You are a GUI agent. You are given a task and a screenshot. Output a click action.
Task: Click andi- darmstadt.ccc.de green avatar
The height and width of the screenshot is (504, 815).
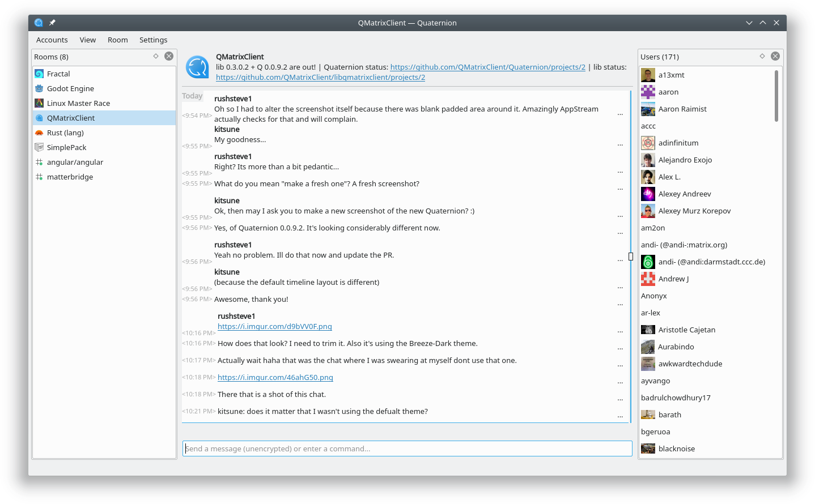[x=648, y=262]
